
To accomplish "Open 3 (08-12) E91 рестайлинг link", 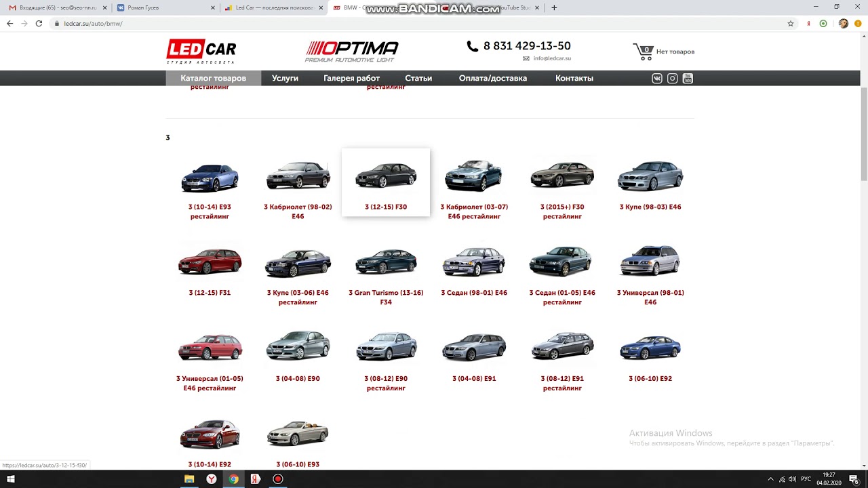I will (562, 383).
